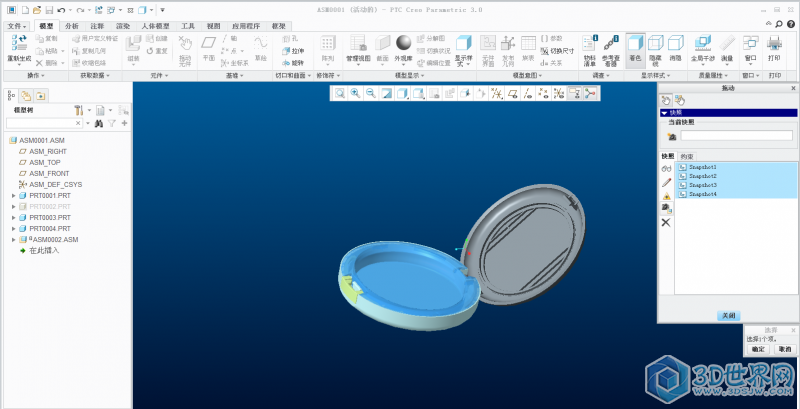
Task: Click the binoculars find icon in model tree
Action: [x=99, y=123]
